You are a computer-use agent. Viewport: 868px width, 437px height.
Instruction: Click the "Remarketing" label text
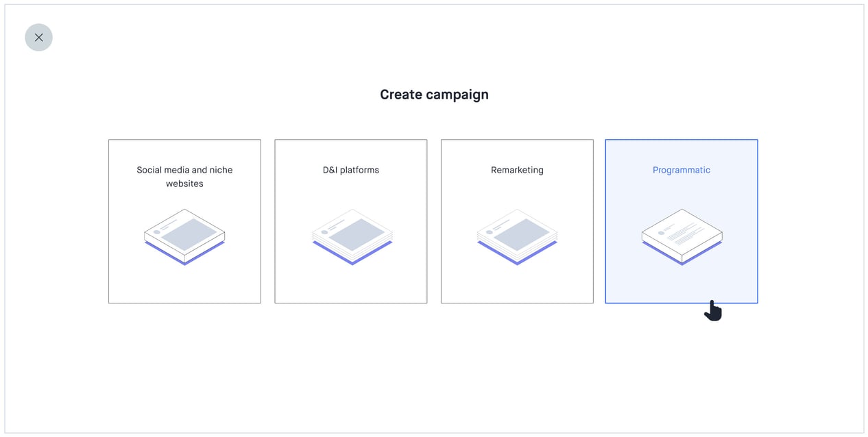pos(517,170)
